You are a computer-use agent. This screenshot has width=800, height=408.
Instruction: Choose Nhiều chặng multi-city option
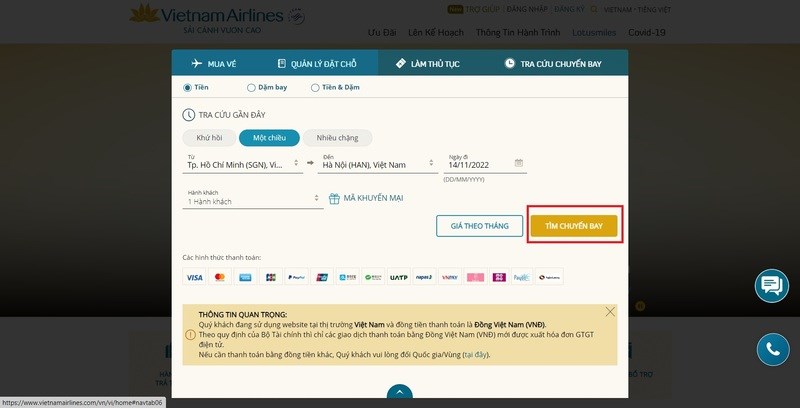tap(337, 138)
